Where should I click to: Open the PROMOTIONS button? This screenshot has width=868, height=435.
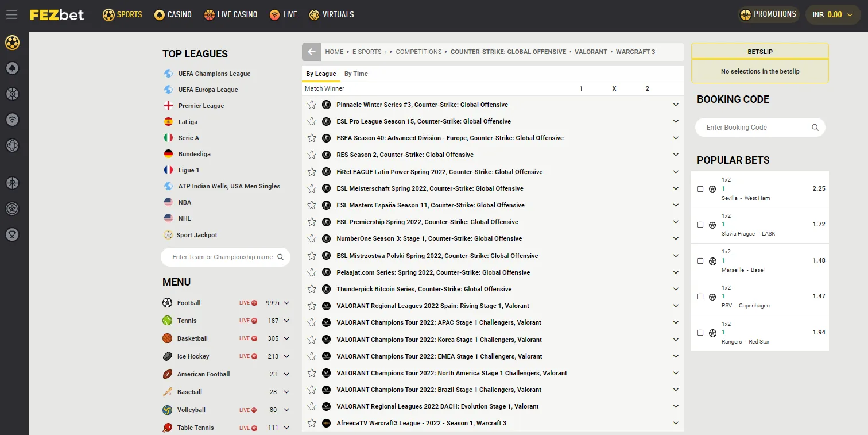tap(769, 14)
